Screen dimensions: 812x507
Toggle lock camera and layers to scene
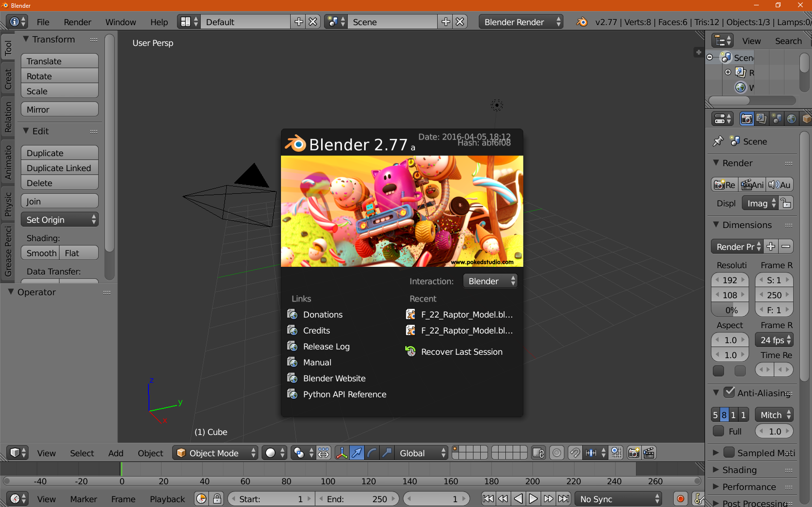click(x=538, y=453)
